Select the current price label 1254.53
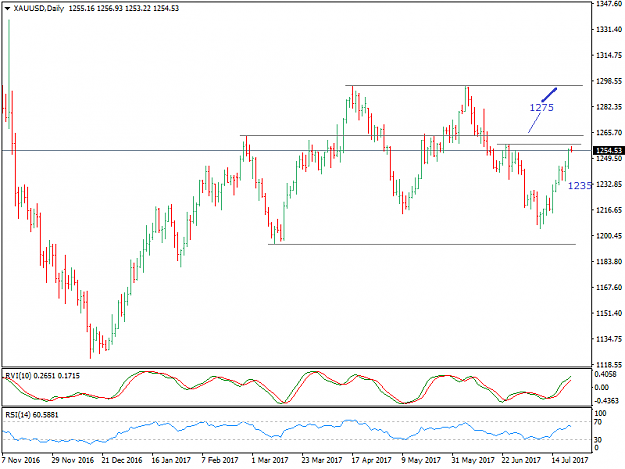The width and height of the screenshot is (625, 469). click(608, 150)
